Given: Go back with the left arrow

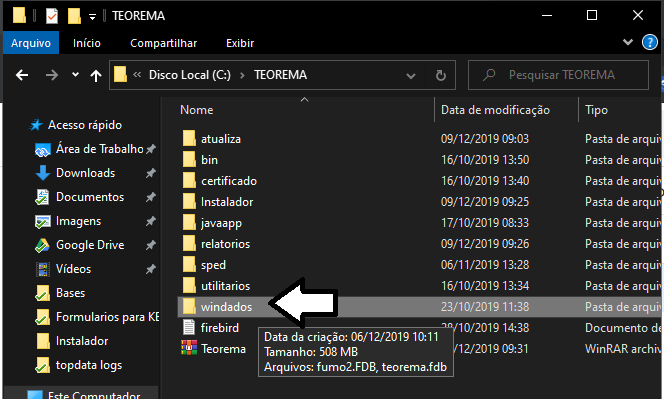Looking at the screenshot, I should tap(22, 75).
